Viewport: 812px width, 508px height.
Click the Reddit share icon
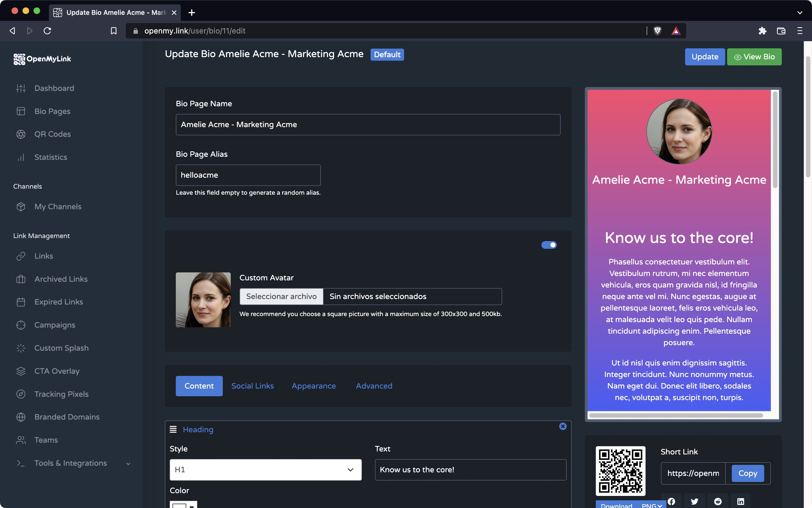tap(718, 501)
